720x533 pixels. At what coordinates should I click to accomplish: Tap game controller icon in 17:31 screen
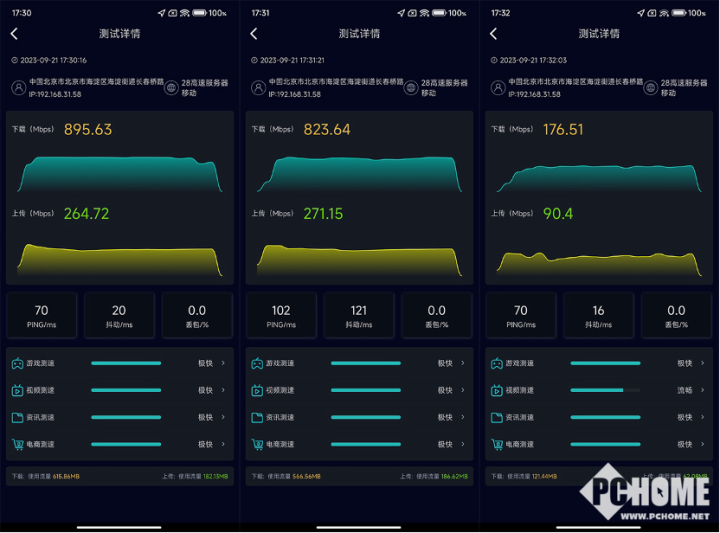click(x=257, y=364)
